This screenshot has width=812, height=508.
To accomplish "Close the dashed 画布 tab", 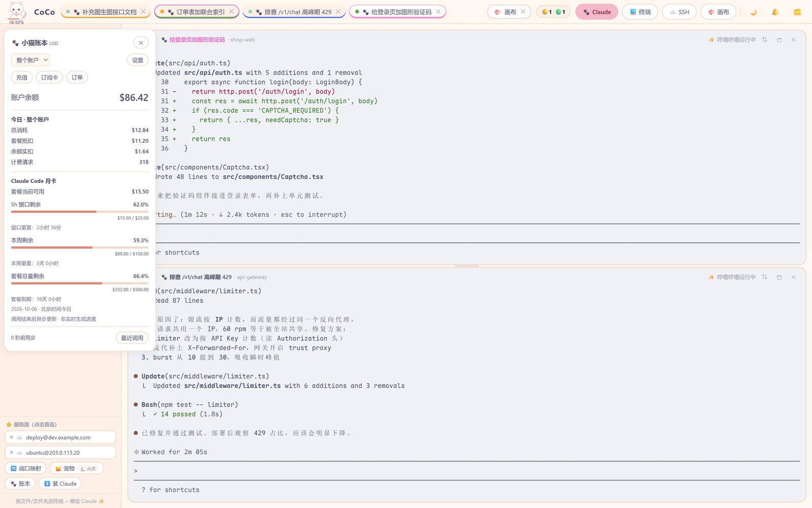I will 523,12.
